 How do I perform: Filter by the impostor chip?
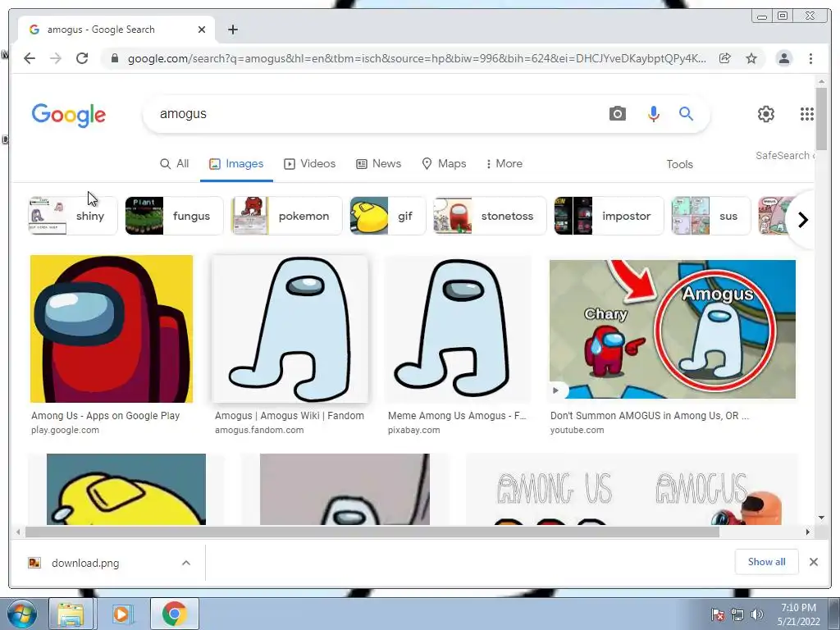609,216
